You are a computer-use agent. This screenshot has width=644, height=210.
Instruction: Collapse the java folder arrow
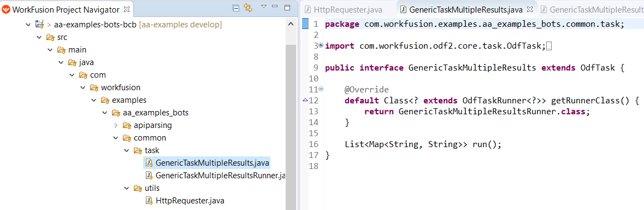61,62
